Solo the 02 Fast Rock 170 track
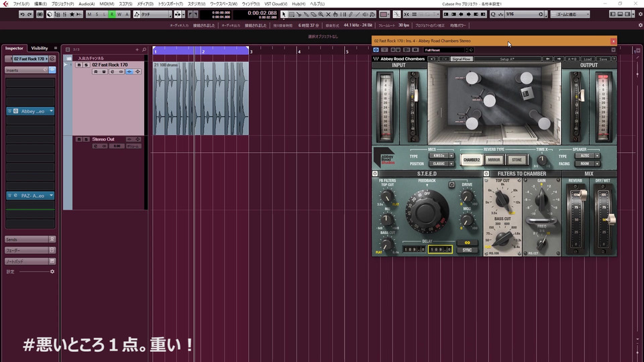Viewport: 644px width, 362px height. point(86,65)
